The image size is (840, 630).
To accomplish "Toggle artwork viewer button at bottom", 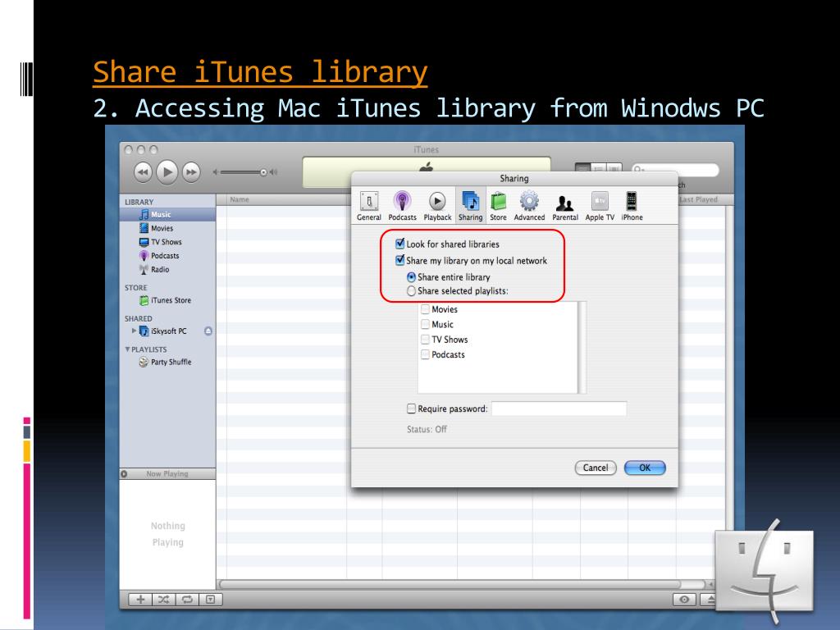I will pos(211,600).
